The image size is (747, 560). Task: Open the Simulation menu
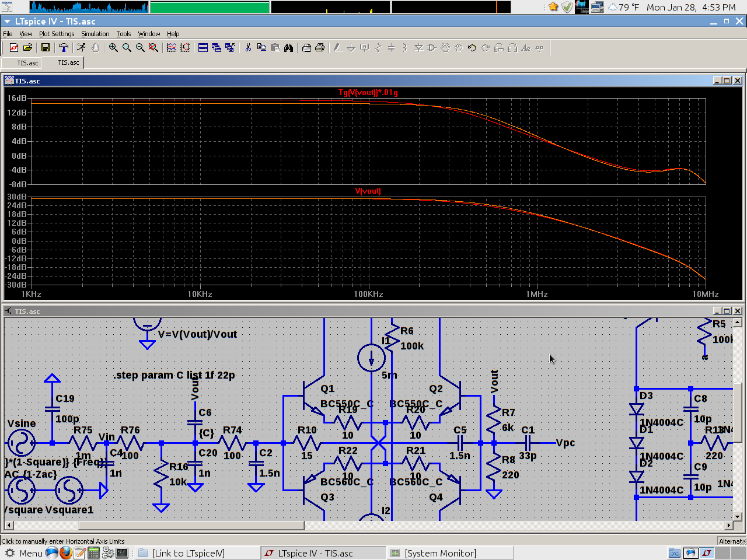tap(95, 34)
